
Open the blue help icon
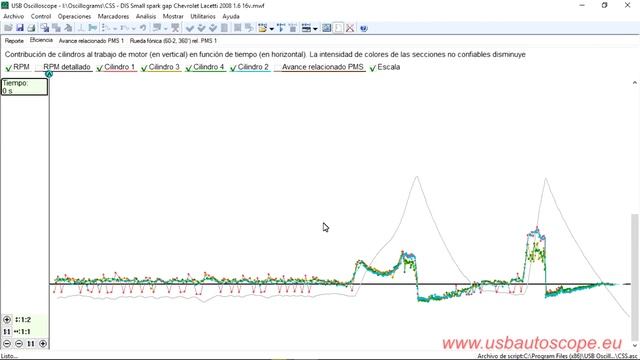364,28
